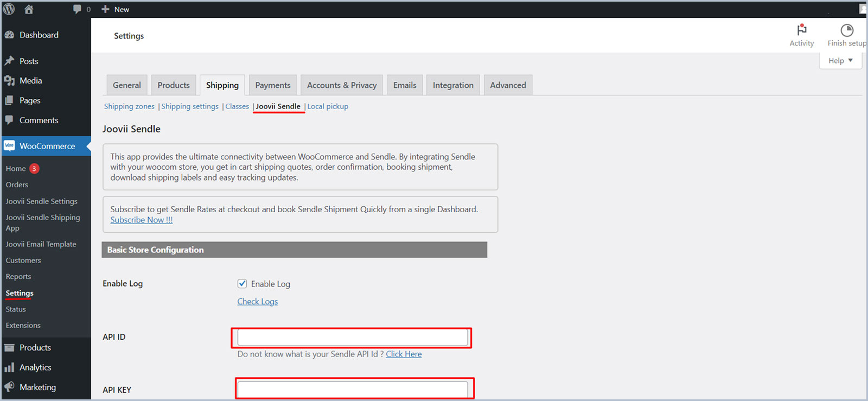Switch to the Integration tab
Screen dimensions: 868x401
point(452,85)
